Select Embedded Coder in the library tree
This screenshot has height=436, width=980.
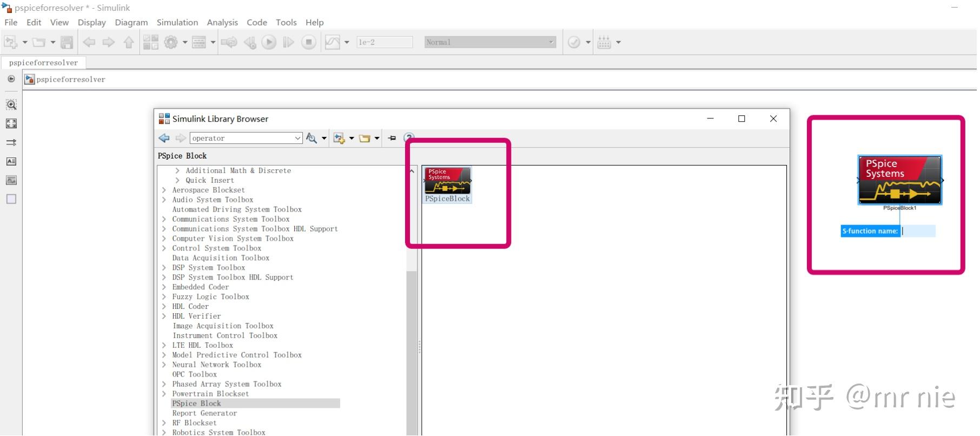[200, 287]
